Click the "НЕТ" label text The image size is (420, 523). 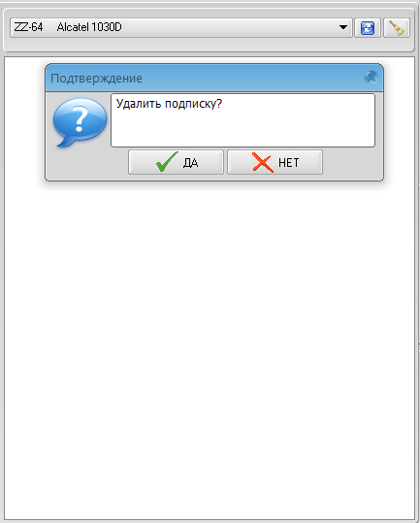tap(289, 163)
